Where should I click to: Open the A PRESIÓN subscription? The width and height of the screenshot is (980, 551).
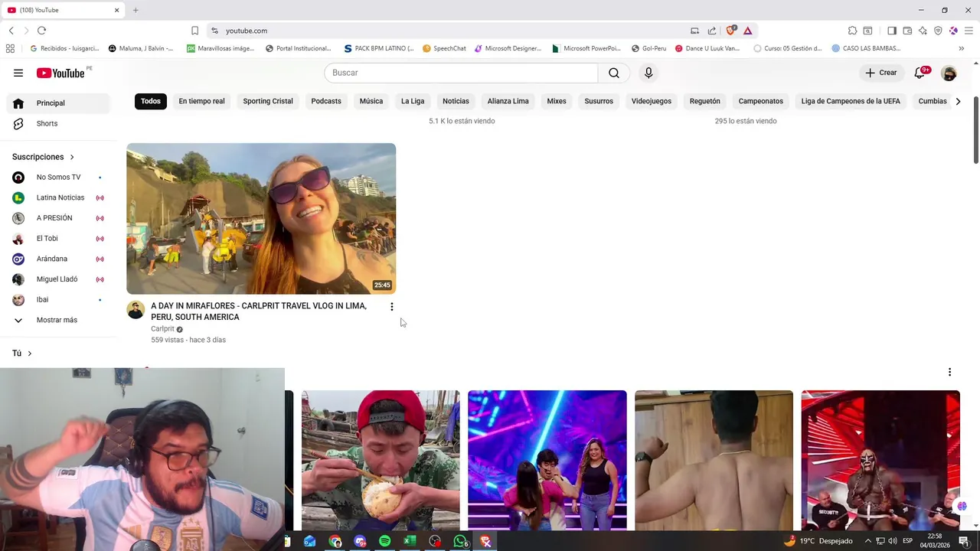pyautogui.click(x=60, y=218)
